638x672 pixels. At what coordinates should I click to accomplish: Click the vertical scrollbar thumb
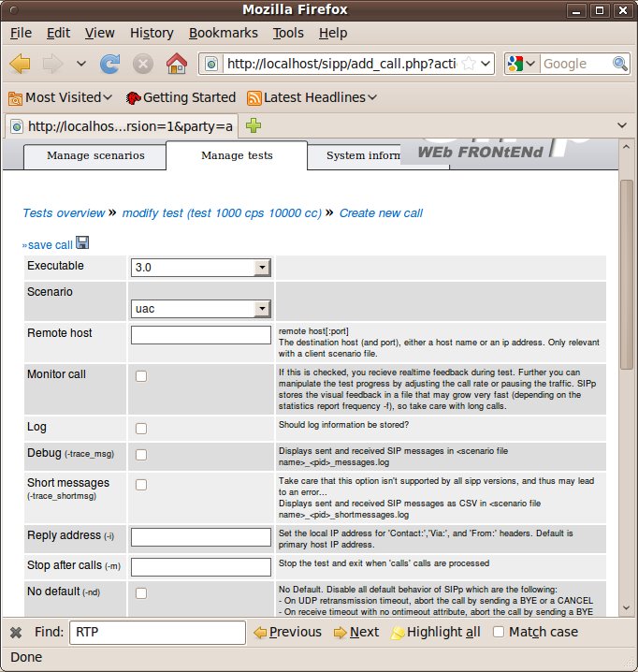[x=627, y=274]
